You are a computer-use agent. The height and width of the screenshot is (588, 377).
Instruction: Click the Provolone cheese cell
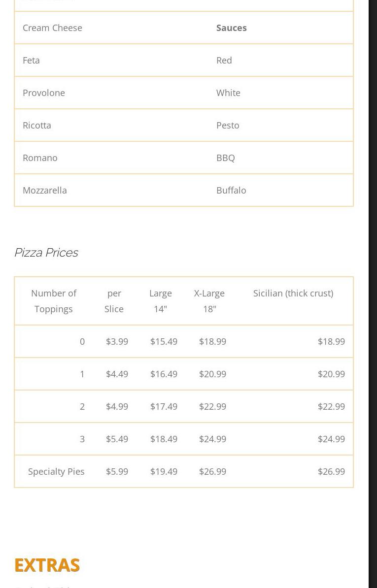pos(43,93)
